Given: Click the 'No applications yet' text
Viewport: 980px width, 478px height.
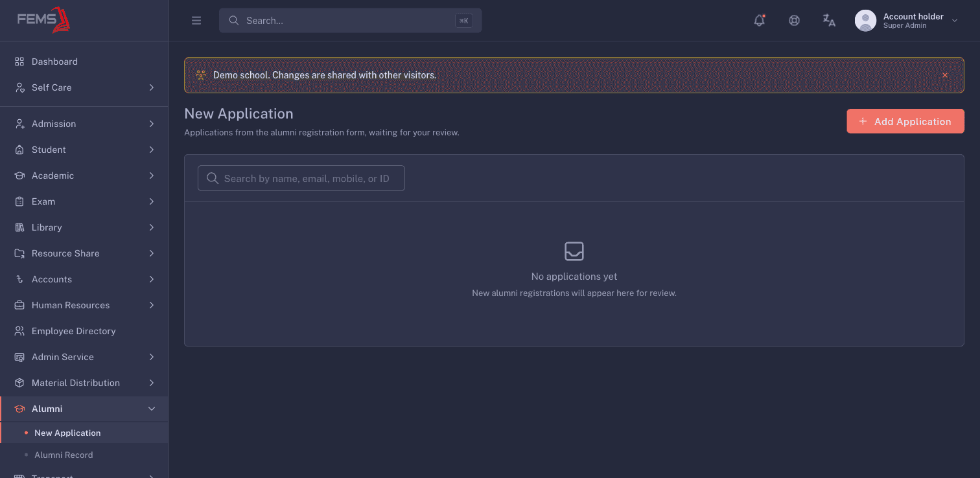Looking at the screenshot, I should 574,277.
